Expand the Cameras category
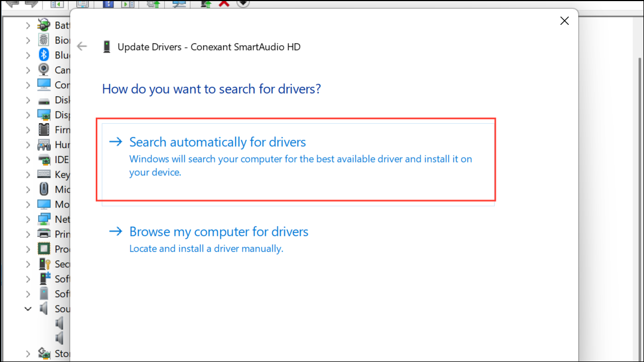This screenshot has width=644, height=362. (28, 70)
